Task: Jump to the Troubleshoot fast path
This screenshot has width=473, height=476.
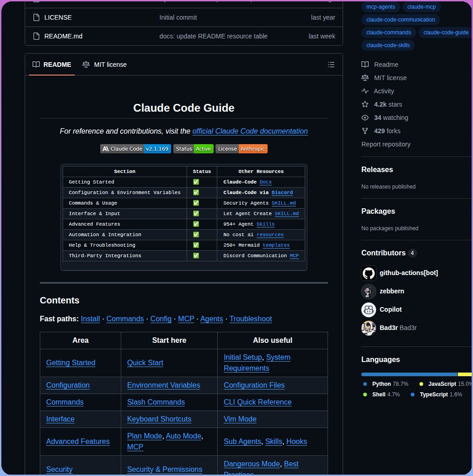Action: pyautogui.click(x=251, y=319)
